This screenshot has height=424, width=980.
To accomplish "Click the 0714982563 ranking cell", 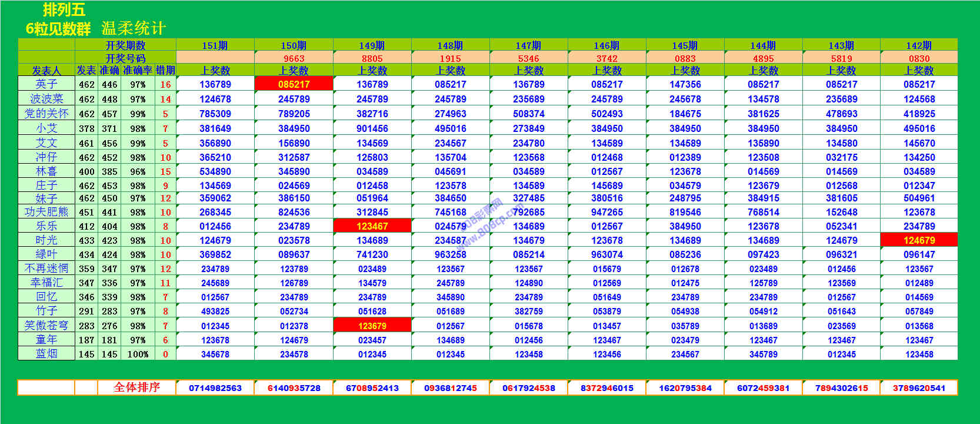I will point(215,388).
